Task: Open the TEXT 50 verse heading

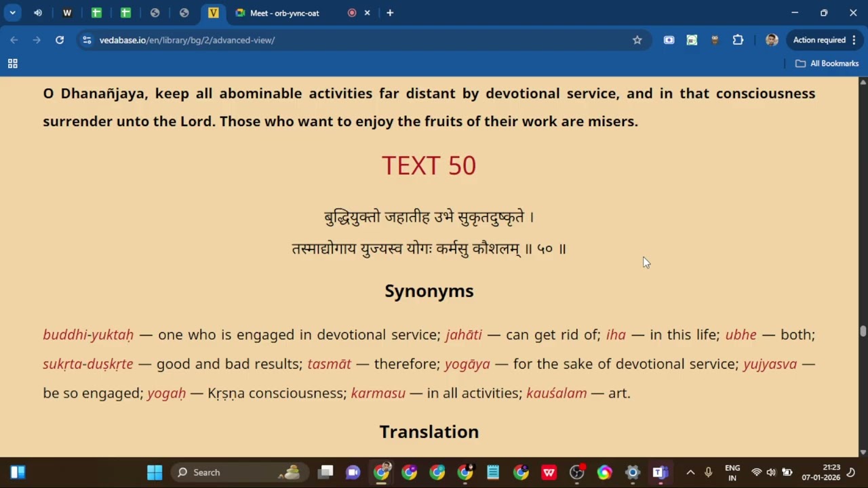Action: pyautogui.click(x=429, y=165)
